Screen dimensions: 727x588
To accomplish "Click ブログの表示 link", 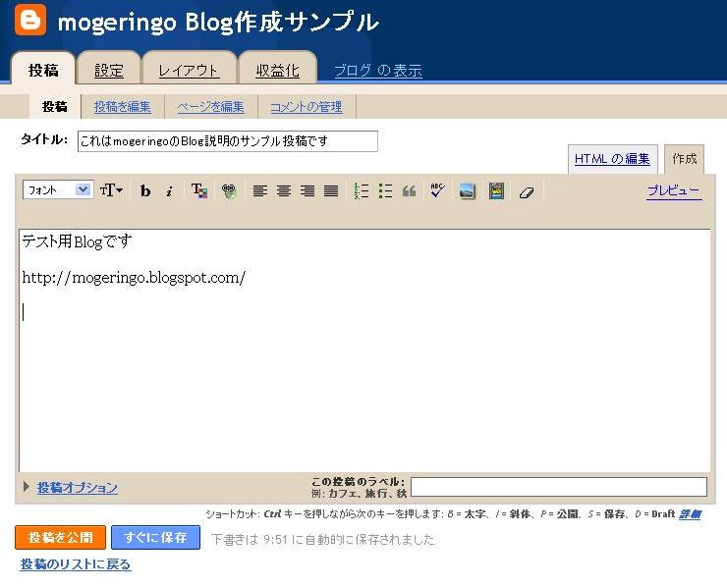I will pos(378,71).
